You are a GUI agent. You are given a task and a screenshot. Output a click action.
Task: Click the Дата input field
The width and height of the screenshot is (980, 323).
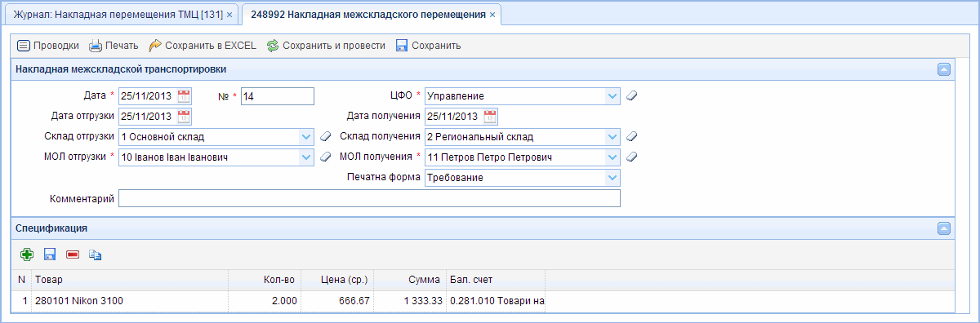coord(147,96)
